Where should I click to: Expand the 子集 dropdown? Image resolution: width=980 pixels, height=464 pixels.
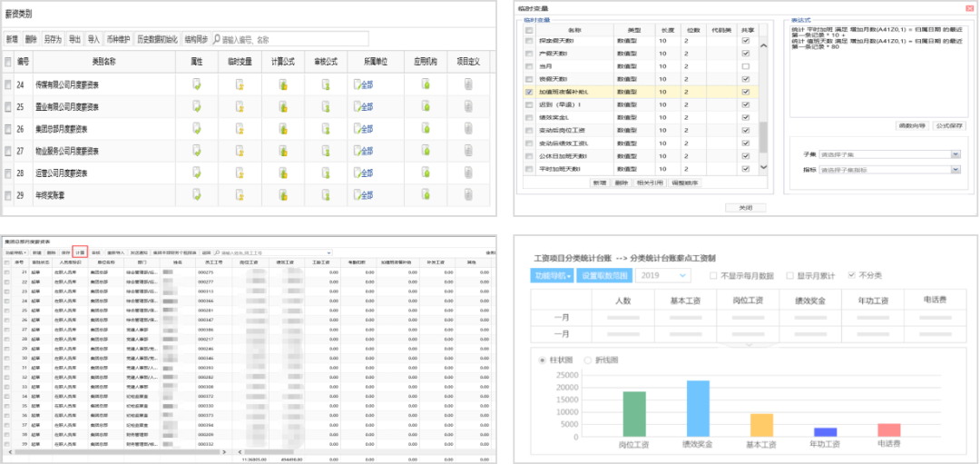[x=955, y=154]
